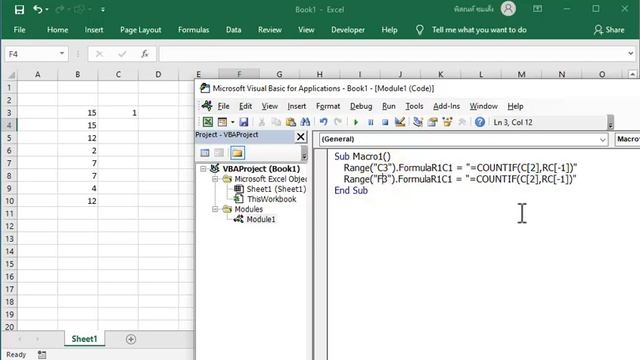The image size is (640, 360).
Task: Toggle Folders icon in Project panel
Action: (x=237, y=153)
